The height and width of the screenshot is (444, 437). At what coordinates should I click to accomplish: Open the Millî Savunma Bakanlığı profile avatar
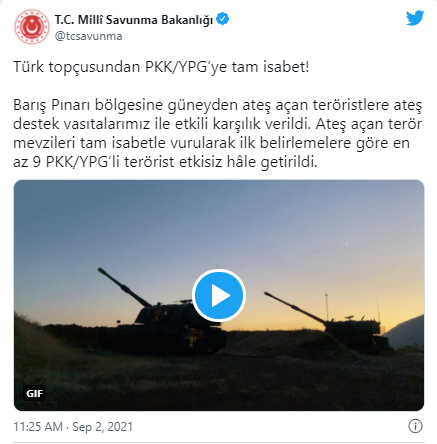(x=31, y=27)
